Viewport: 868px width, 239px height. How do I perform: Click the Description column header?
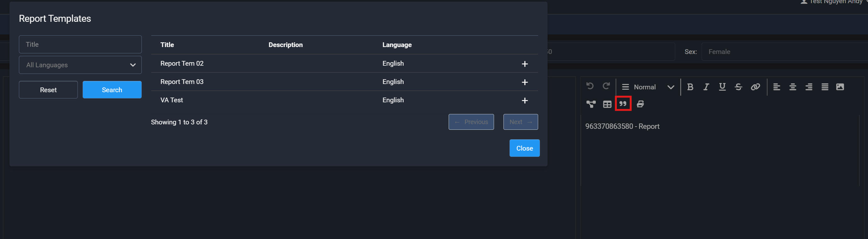click(x=285, y=45)
